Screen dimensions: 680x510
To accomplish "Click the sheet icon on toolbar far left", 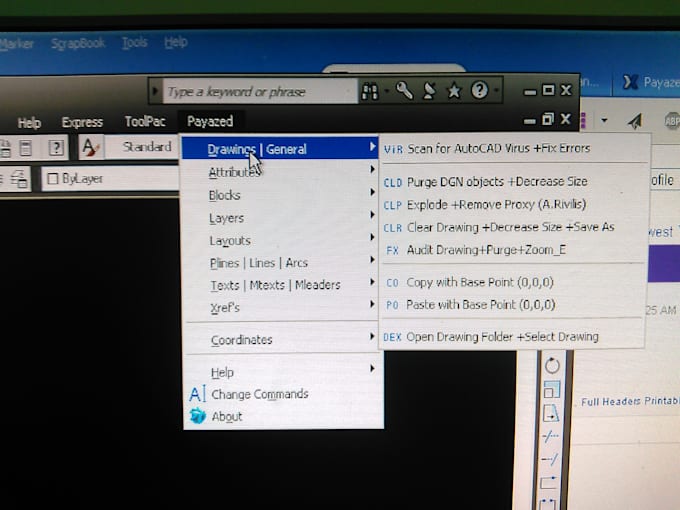I will 5,149.
